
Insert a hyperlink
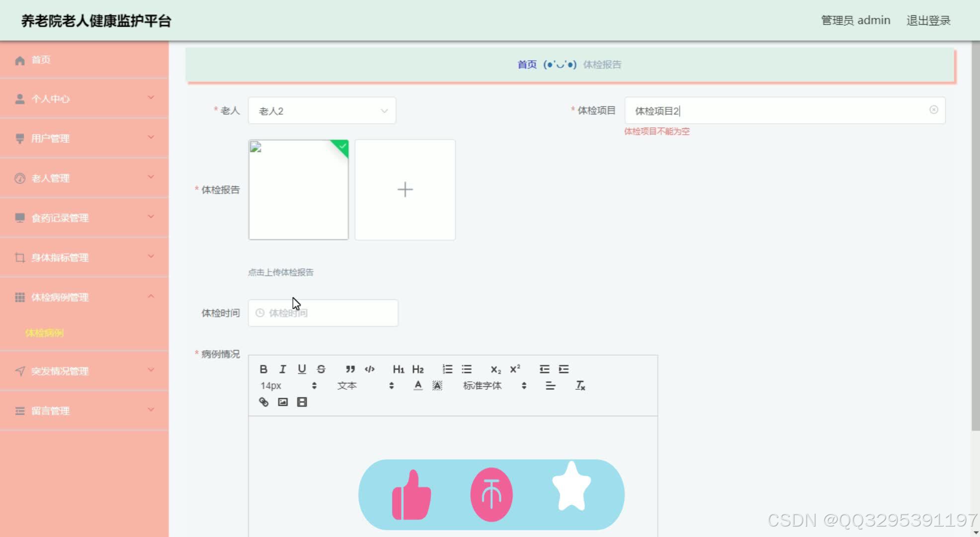pyautogui.click(x=263, y=402)
